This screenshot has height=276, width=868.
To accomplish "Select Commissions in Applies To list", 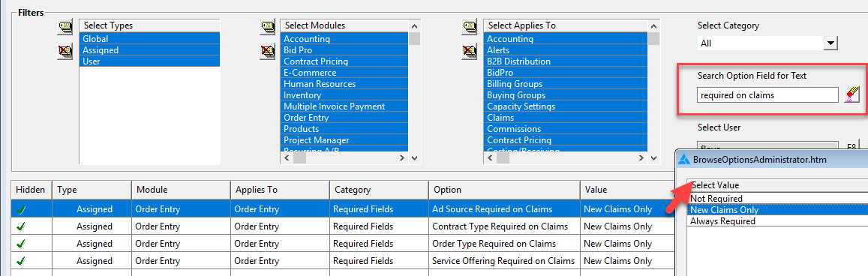I will point(565,129).
